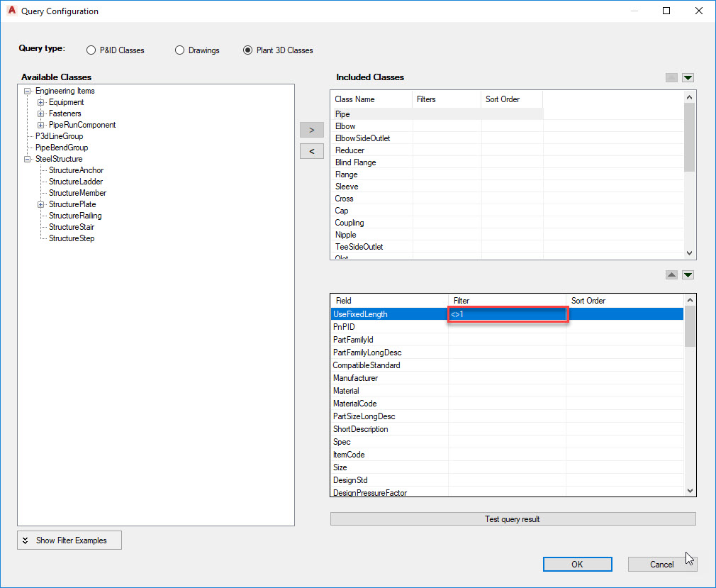
Task: Select StructureLadder in the Available Classes tree
Action: click(x=75, y=182)
